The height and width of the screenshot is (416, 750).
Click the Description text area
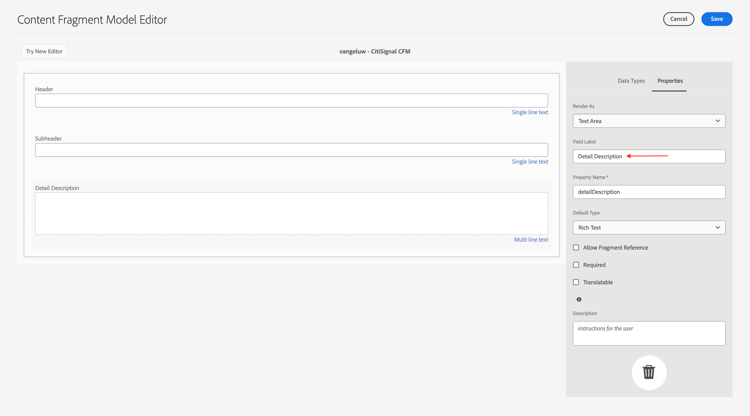pyautogui.click(x=649, y=333)
